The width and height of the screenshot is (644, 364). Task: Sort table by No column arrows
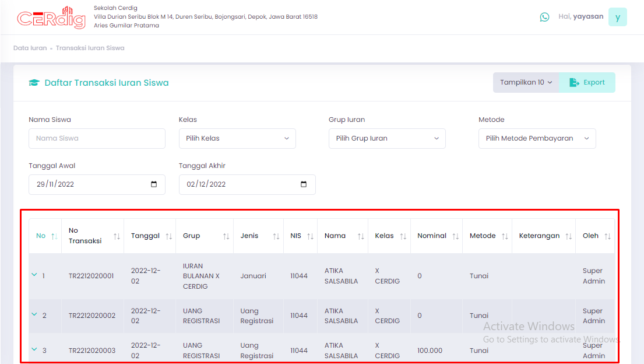click(x=54, y=236)
